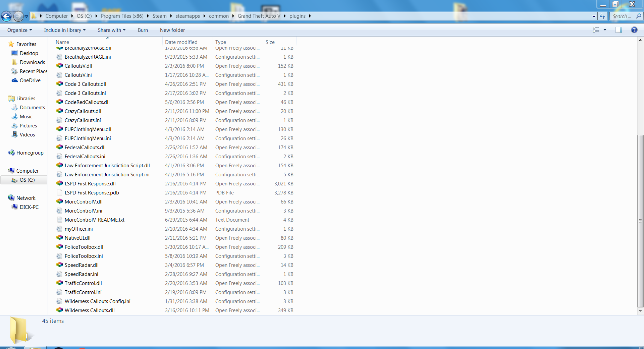Open the Share with menu
The height and width of the screenshot is (349, 644).
click(x=112, y=30)
